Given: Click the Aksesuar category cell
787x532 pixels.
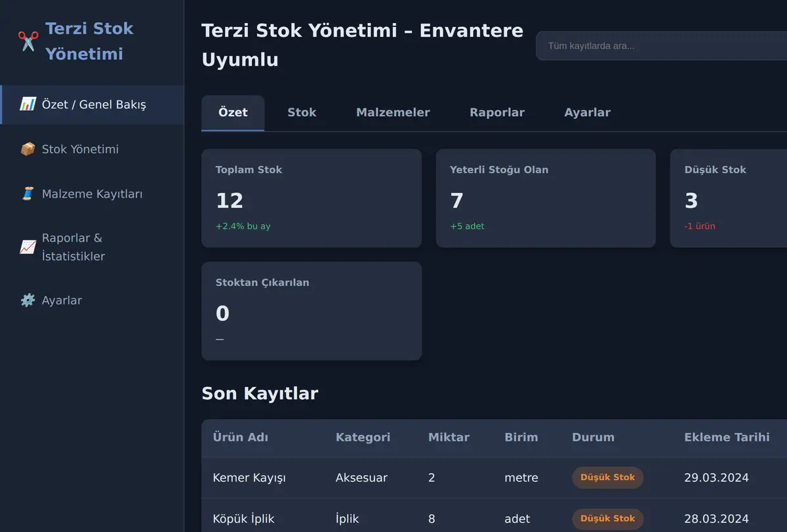Looking at the screenshot, I should pos(361,478).
